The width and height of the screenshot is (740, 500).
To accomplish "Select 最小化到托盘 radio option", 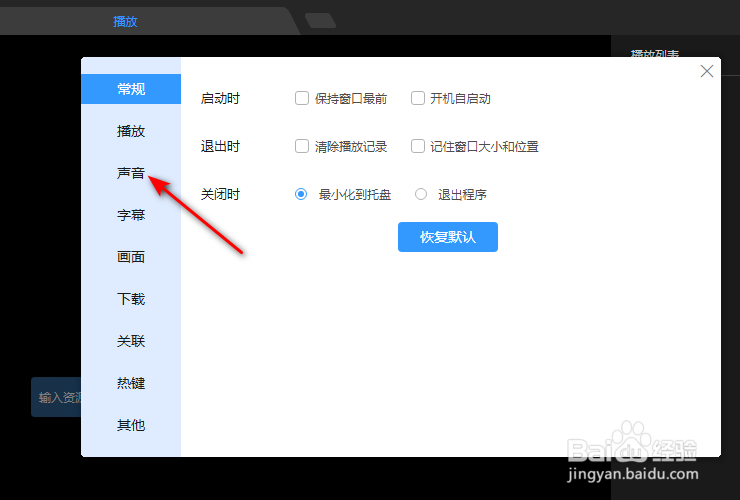I will pos(301,194).
